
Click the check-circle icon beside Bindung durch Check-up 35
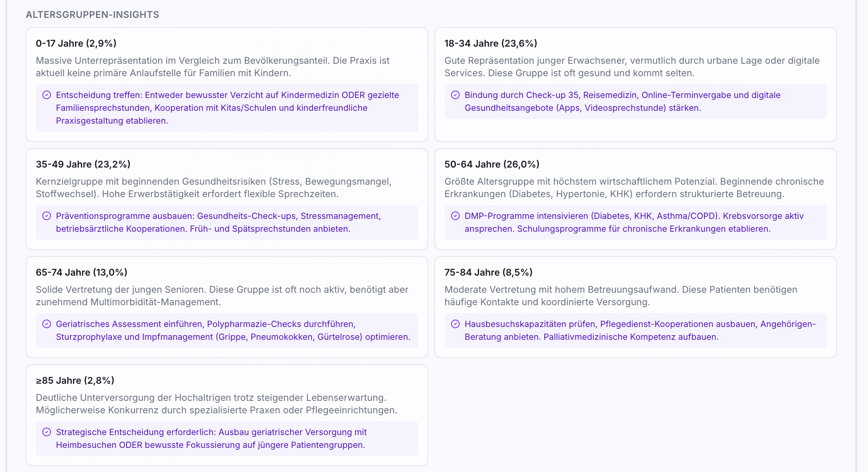pos(455,95)
